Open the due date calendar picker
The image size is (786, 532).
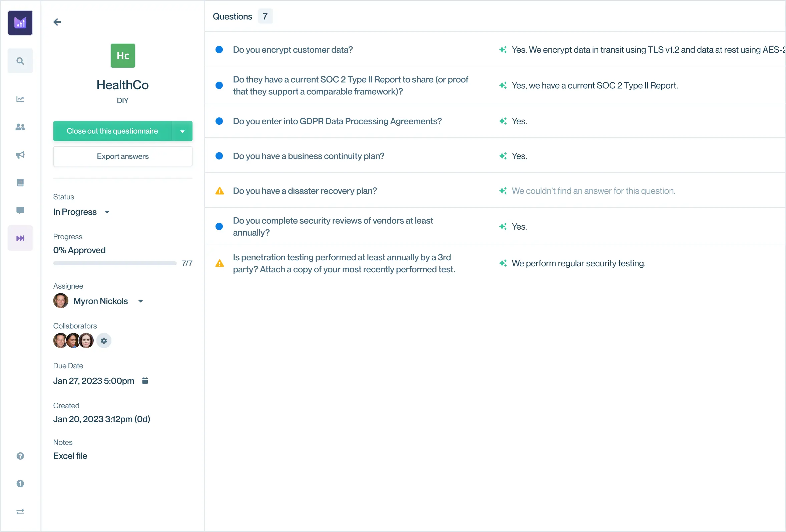pyautogui.click(x=145, y=381)
